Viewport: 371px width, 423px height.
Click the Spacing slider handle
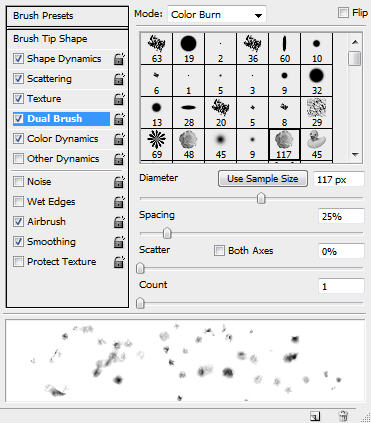167,233
